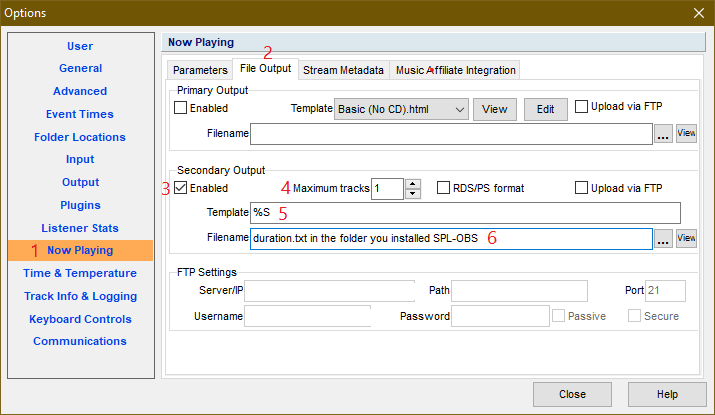Click small View button beside Secondary Output filename
This screenshot has height=415, width=715.
click(686, 239)
